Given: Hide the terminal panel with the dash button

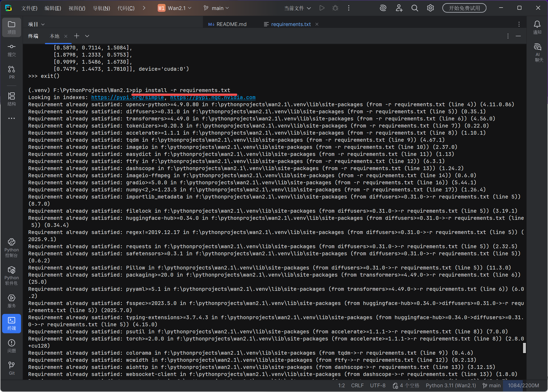Looking at the screenshot, I should pyautogui.click(x=518, y=36).
